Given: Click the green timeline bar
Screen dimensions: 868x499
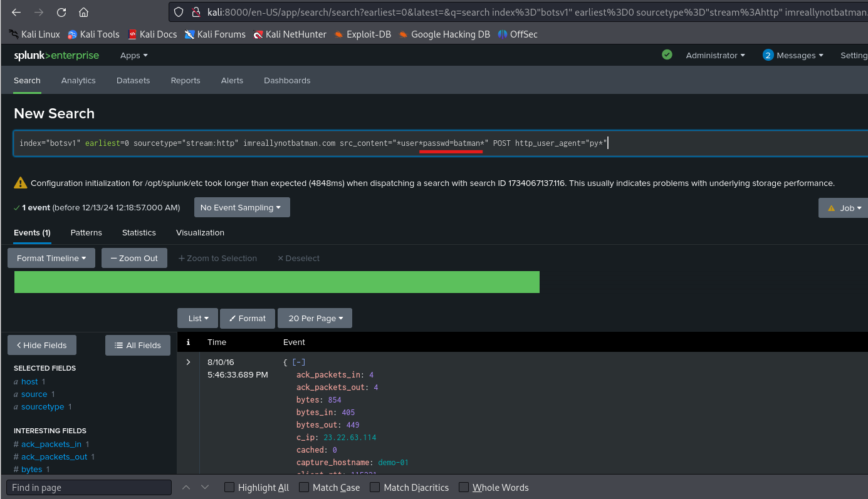Looking at the screenshot, I should click(276, 282).
